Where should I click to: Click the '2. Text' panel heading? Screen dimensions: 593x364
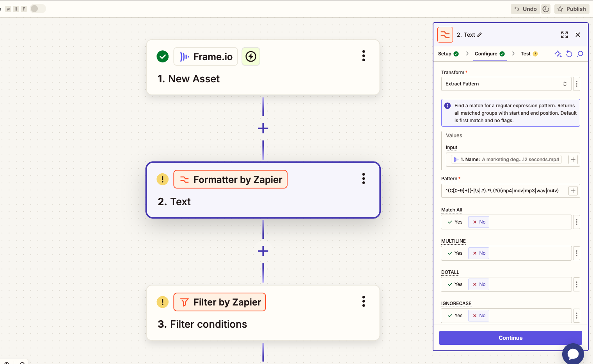click(466, 35)
